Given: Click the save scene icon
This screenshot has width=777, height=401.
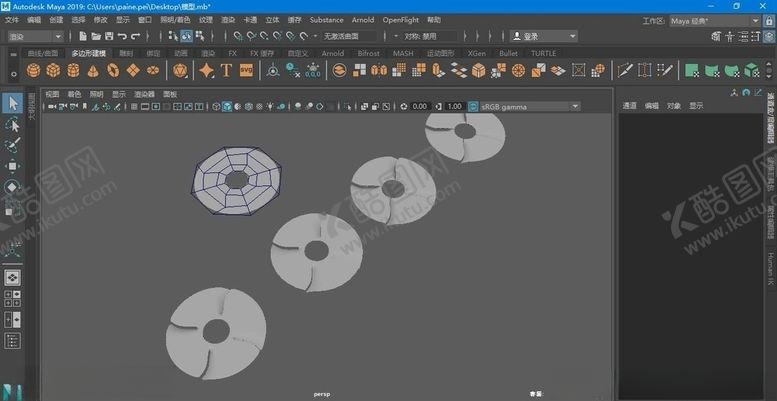Looking at the screenshot, I should [108, 37].
